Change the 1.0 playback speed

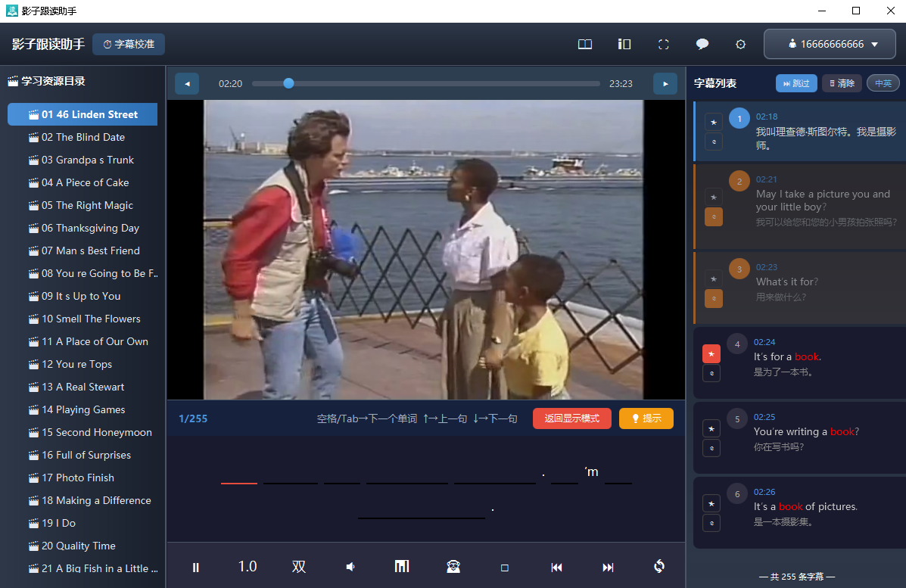coord(248,567)
